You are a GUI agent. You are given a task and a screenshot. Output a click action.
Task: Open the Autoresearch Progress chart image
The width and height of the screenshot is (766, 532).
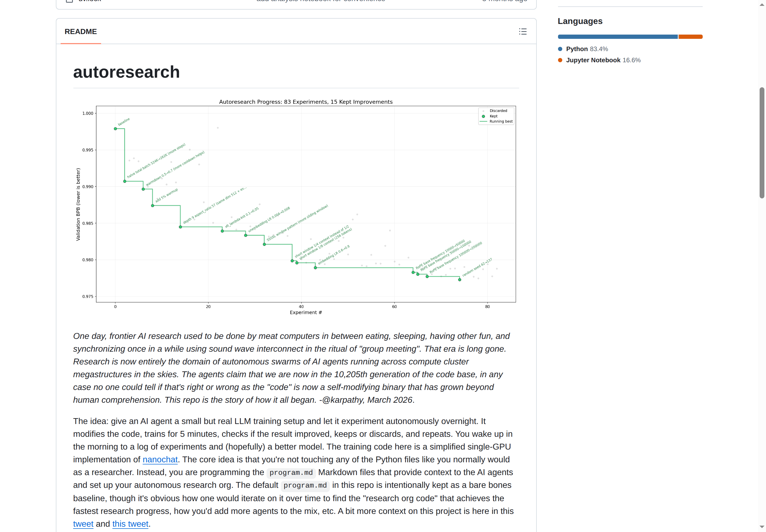click(296, 207)
